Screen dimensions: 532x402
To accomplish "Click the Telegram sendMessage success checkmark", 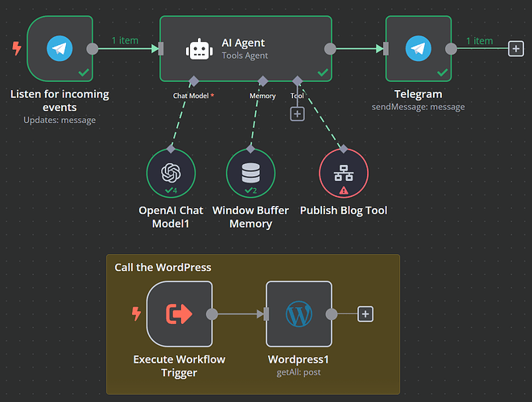I will 443,72.
